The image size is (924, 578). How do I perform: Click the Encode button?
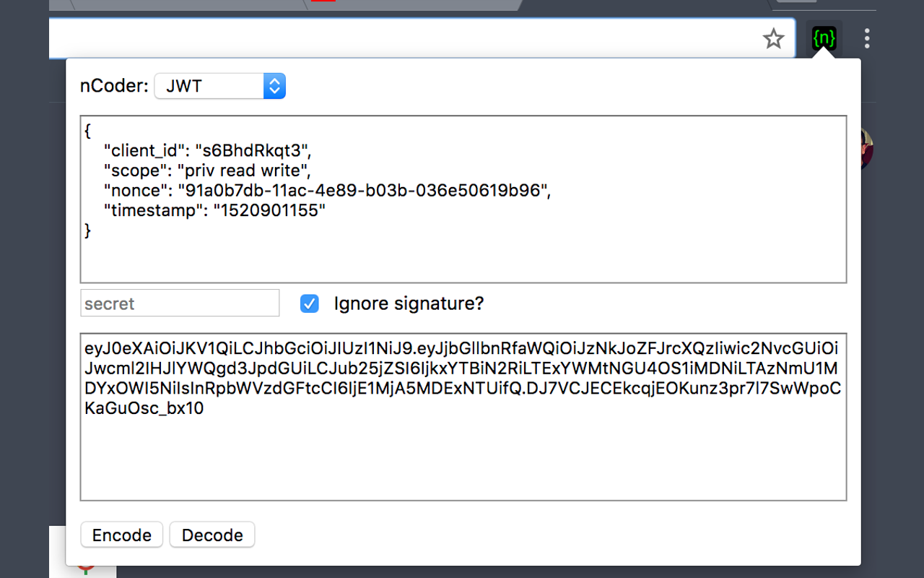122,535
